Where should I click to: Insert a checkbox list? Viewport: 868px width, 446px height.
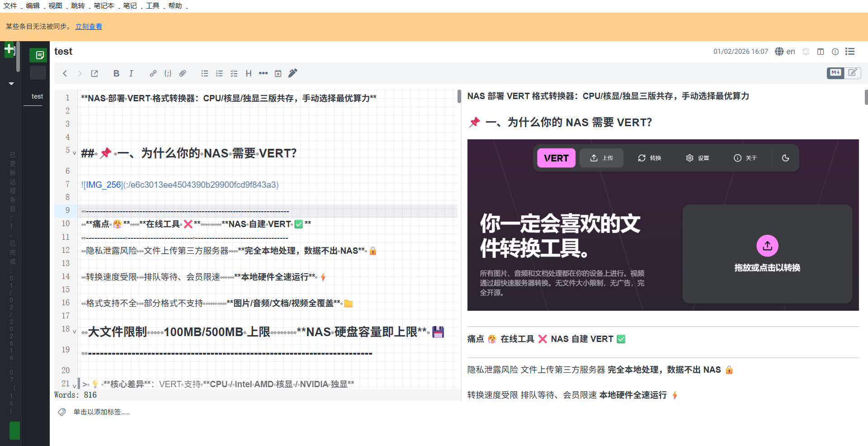pyautogui.click(x=234, y=73)
